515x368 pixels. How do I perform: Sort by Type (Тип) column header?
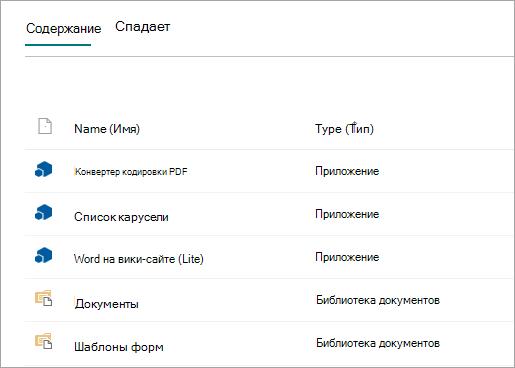(x=344, y=129)
